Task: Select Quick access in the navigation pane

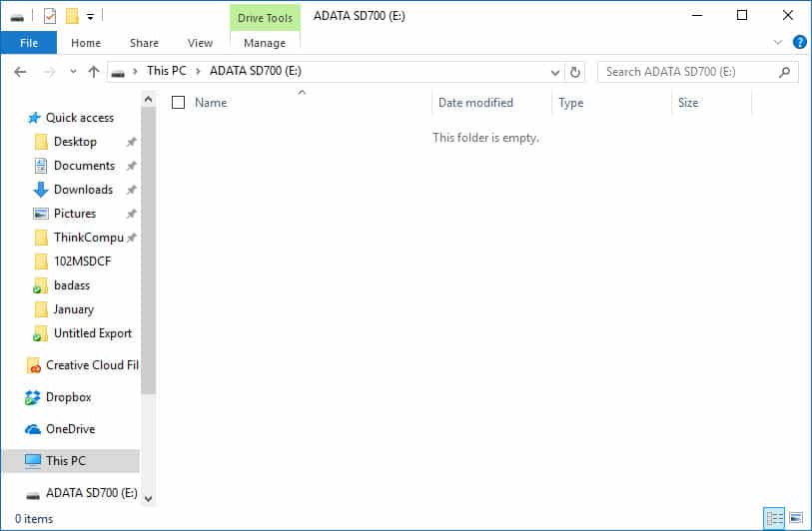Action: click(80, 118)
